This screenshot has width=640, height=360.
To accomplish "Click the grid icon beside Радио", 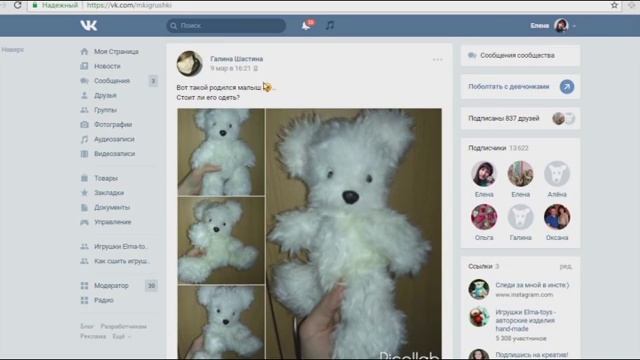I will (84, 300).
